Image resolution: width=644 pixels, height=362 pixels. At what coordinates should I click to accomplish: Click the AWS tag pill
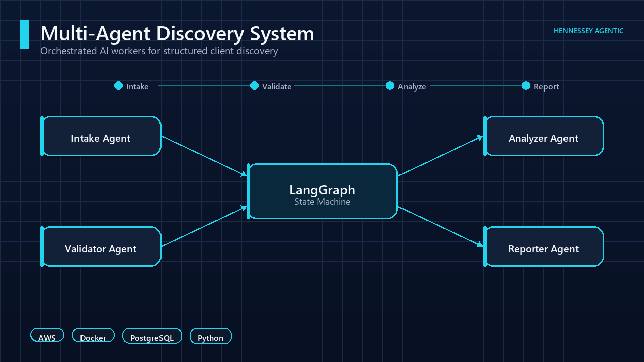(47, 336)
